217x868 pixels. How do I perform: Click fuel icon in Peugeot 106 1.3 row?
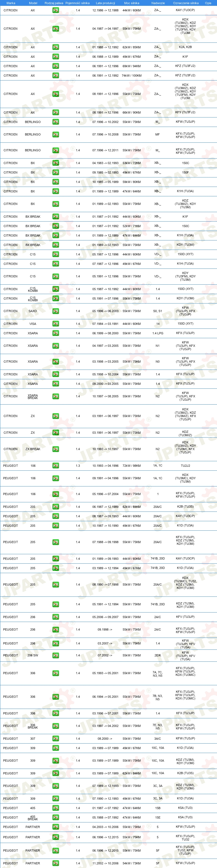click(x=55, y=466)
